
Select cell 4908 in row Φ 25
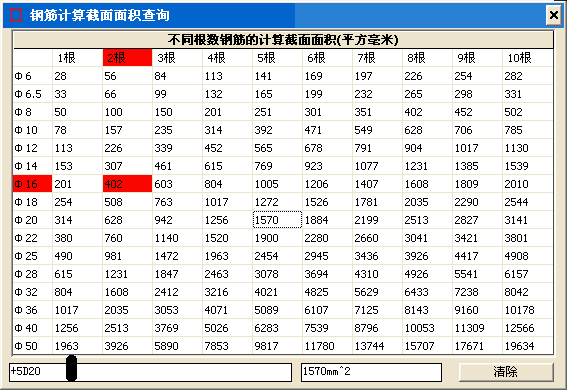point(528,256)
